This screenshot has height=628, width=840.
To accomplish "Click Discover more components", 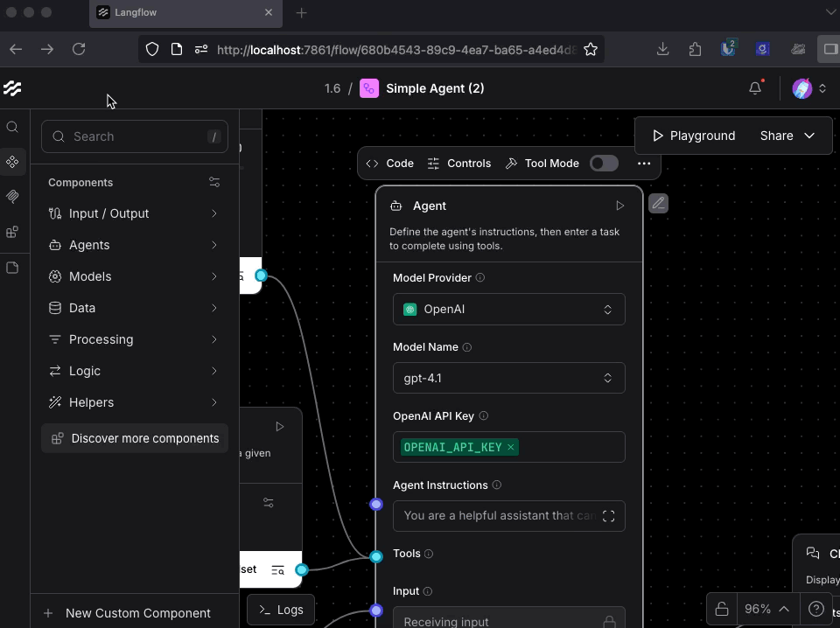I will click(x=135, y=438).
